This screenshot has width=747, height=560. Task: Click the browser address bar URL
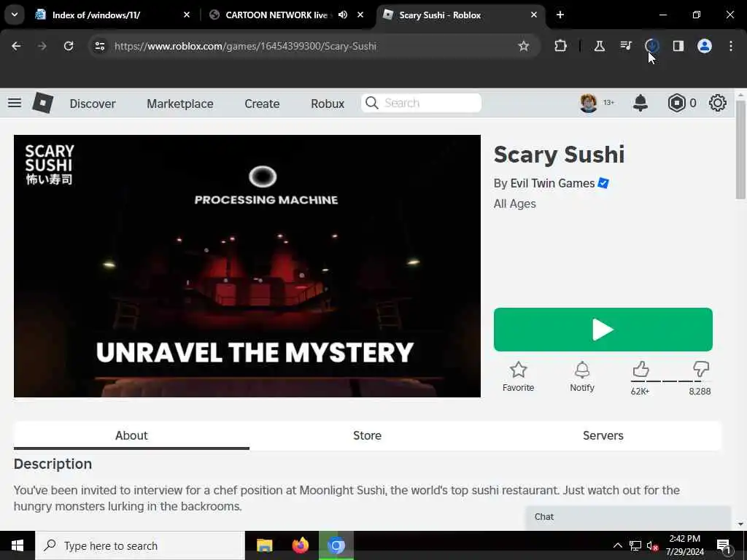(245, 46)
